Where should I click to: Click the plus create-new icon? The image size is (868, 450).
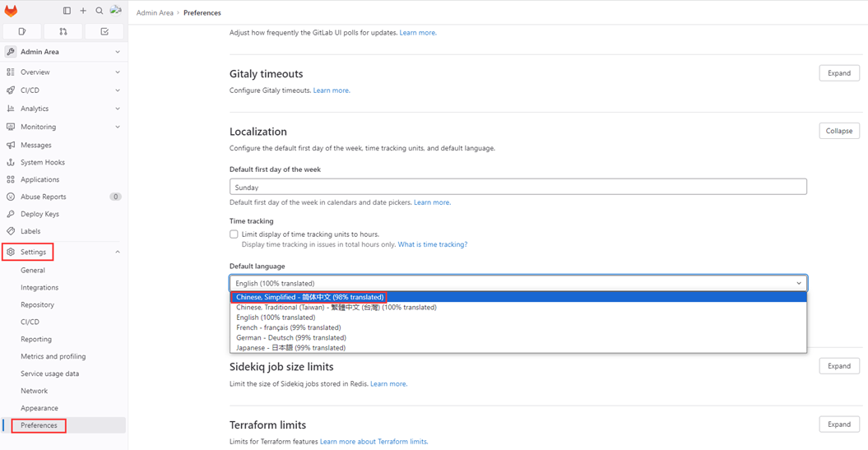coord(83,11)
